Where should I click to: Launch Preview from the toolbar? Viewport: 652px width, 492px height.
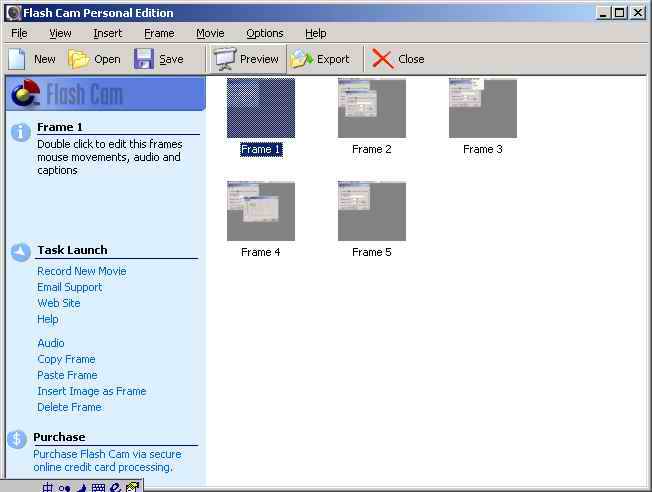[x=225, y=59]
